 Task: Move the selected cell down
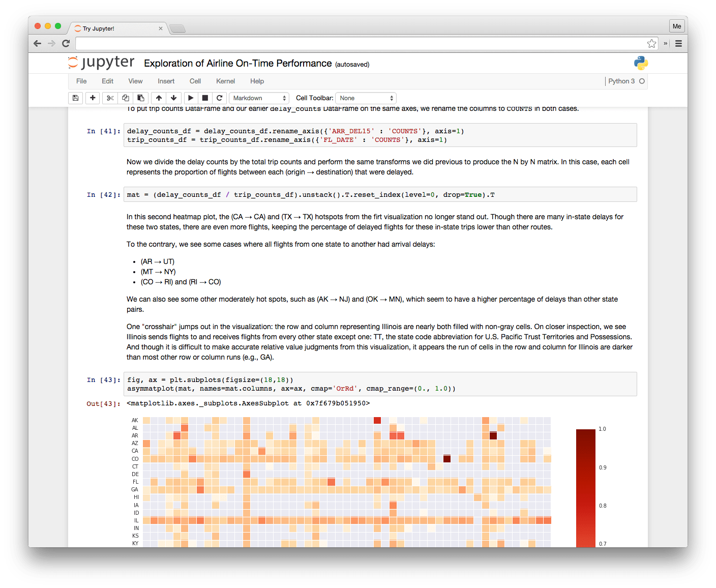tap(174, 98)
